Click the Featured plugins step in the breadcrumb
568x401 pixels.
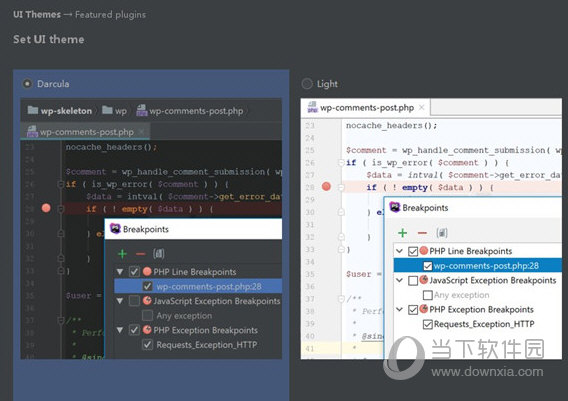click(110, 14)
